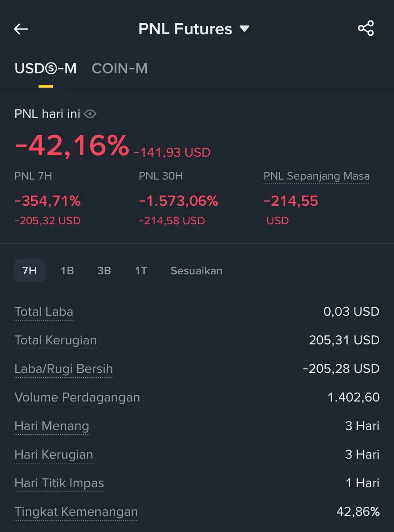This screenshot has width=394, height=532.
Task: Tap the Laba/Rugi Bersih label
Action: pos(63,369)
